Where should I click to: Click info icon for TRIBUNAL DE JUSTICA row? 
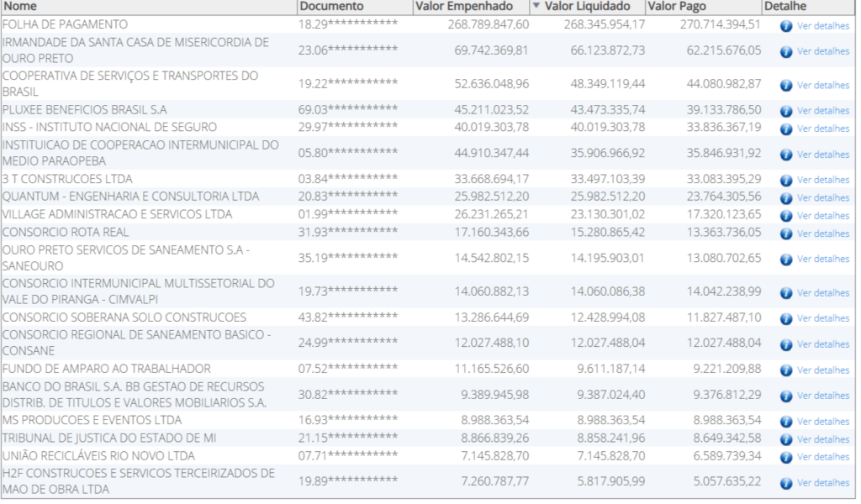click(786, 439)
